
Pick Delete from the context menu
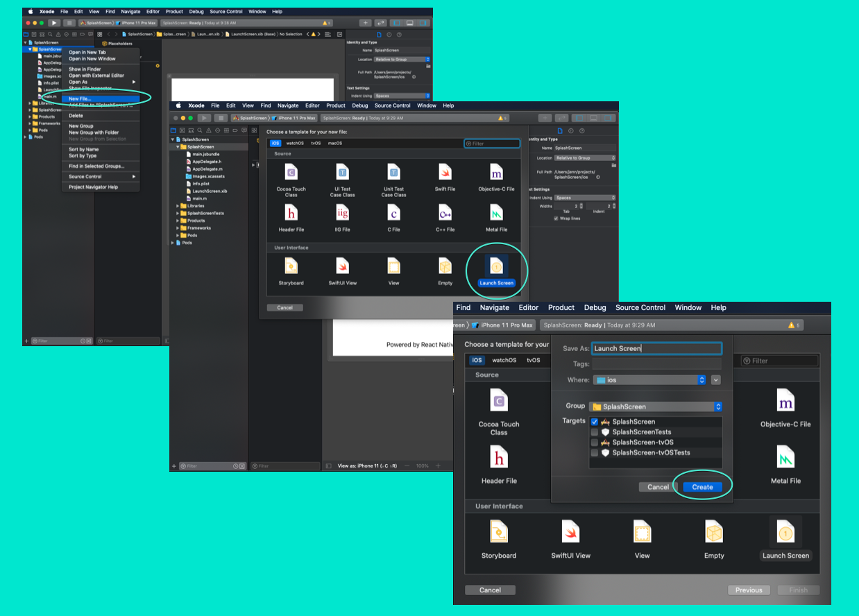click(x=76, y=116)
